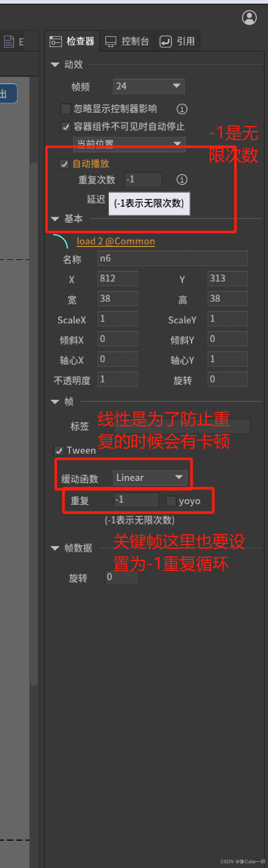Click the cyan arc component icon
Viewport: 268px width, 868px height.
point(60,241)
